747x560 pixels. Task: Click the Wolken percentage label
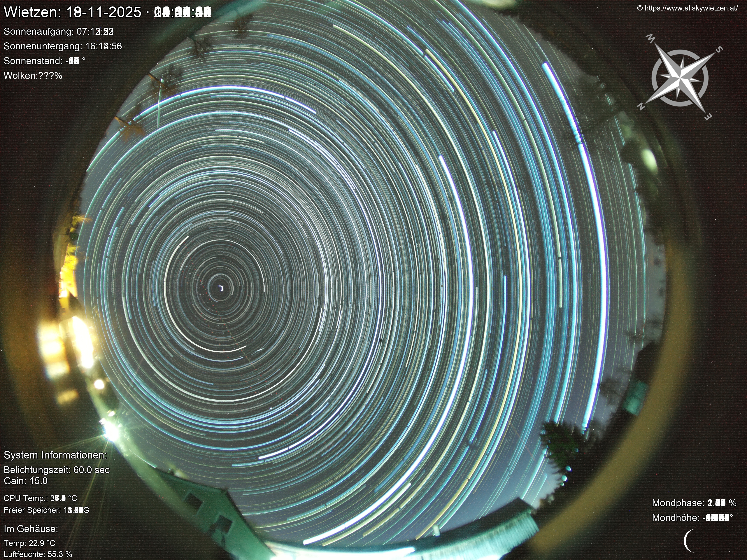point(33,76)
